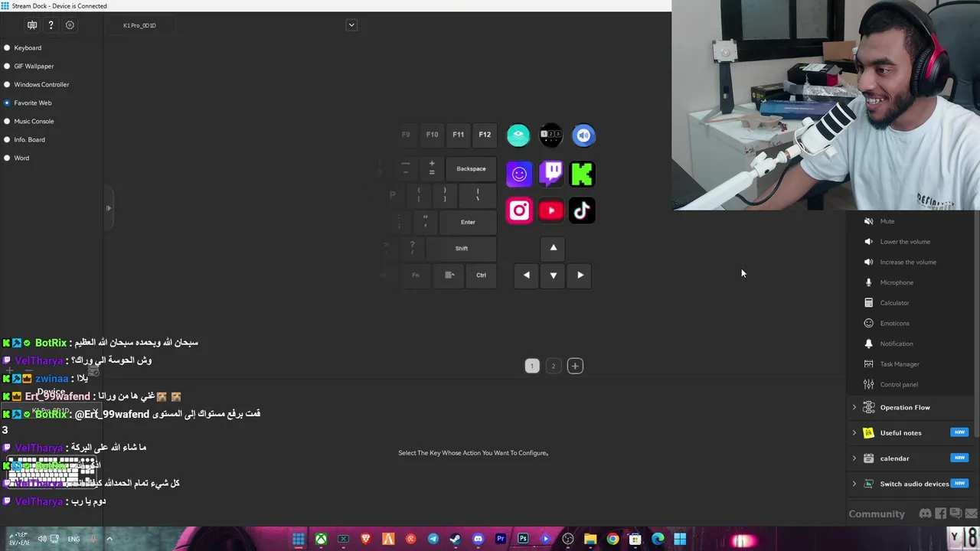The height and width of the screenshot is (551, 980).
Task: Open Google Chrome from the taskbar
Action: point(612,539)
